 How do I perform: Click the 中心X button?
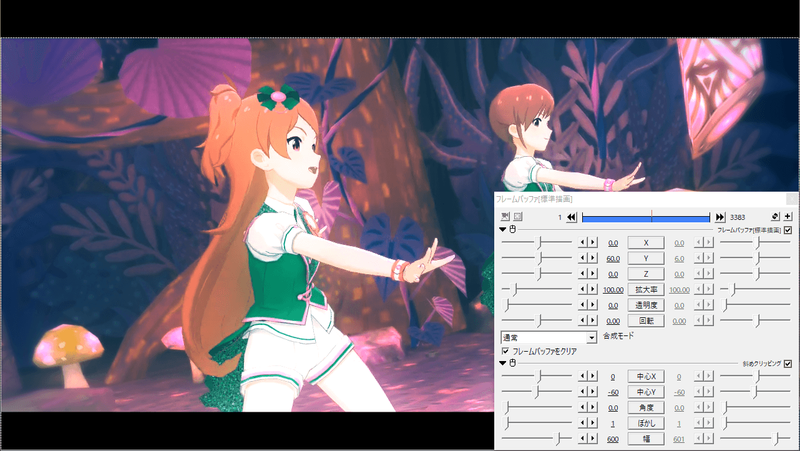pos(646,377)
